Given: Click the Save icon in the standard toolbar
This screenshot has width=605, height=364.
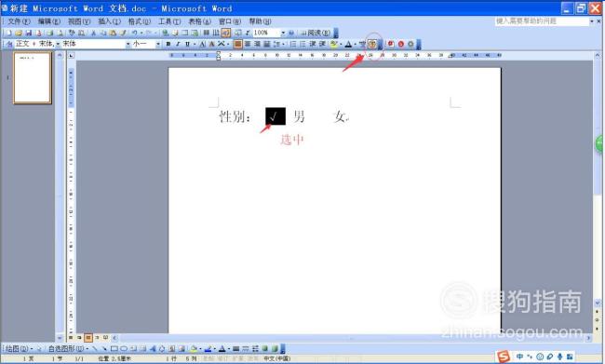Looking at the screenshot, I should tap(29, 33).
